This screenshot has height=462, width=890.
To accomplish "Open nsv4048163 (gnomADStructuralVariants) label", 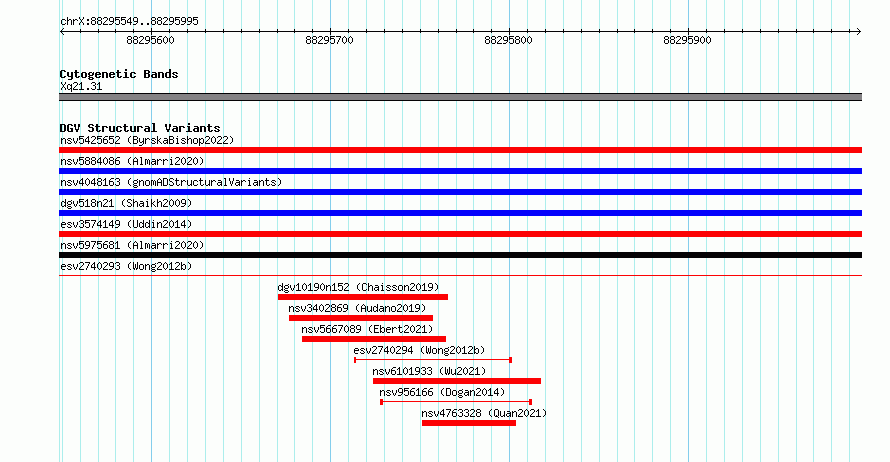I will pos(171,182).
